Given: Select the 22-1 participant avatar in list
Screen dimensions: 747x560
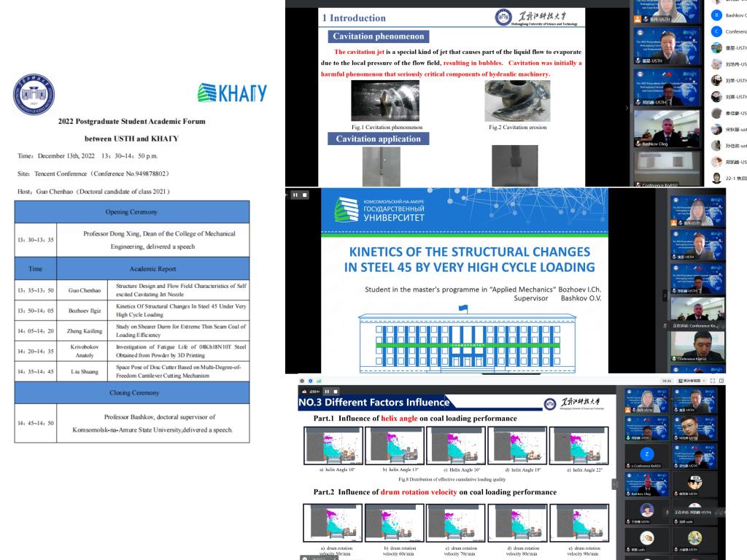Looking at the screenshot, I should click(x=717, y=178).
